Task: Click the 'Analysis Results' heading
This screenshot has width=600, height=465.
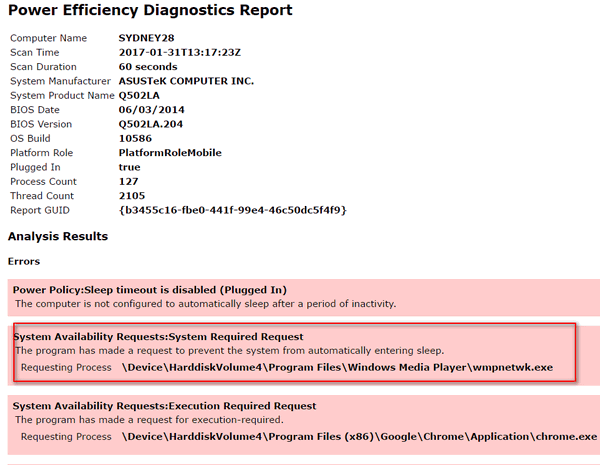Action: coord(58,236)
